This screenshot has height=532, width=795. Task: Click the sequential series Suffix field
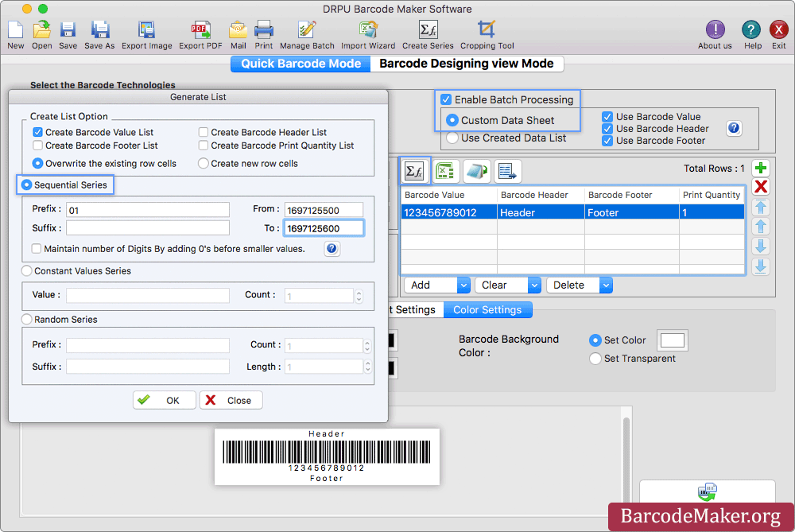pyautogui.click(x=148, y=228)
